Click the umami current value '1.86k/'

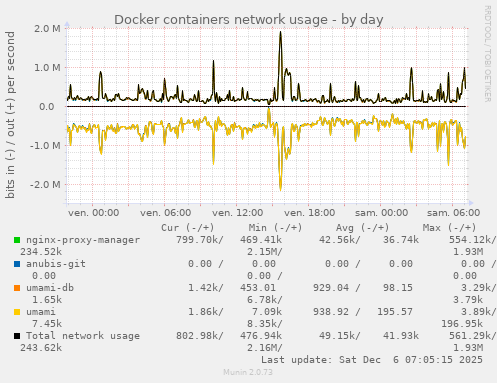pyautogui.click(x=206, y=312)
